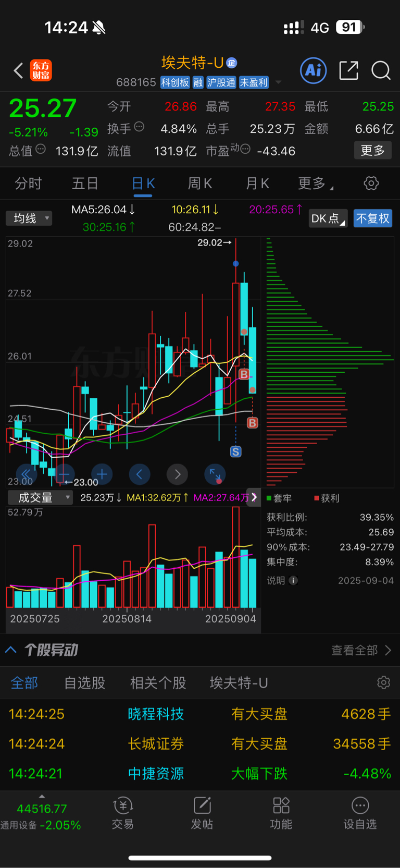
Task: Move chart right with arrow button
Action: point(177,474)
